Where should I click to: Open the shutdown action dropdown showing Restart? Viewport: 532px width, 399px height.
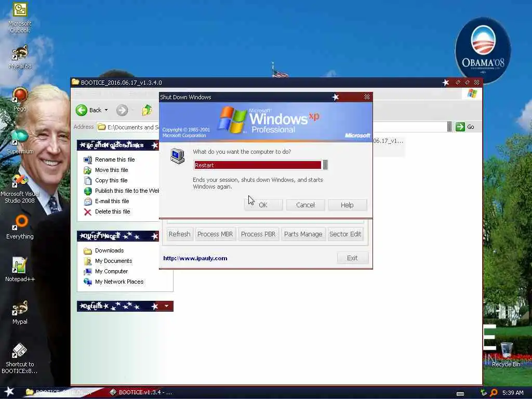pos(325,165)
